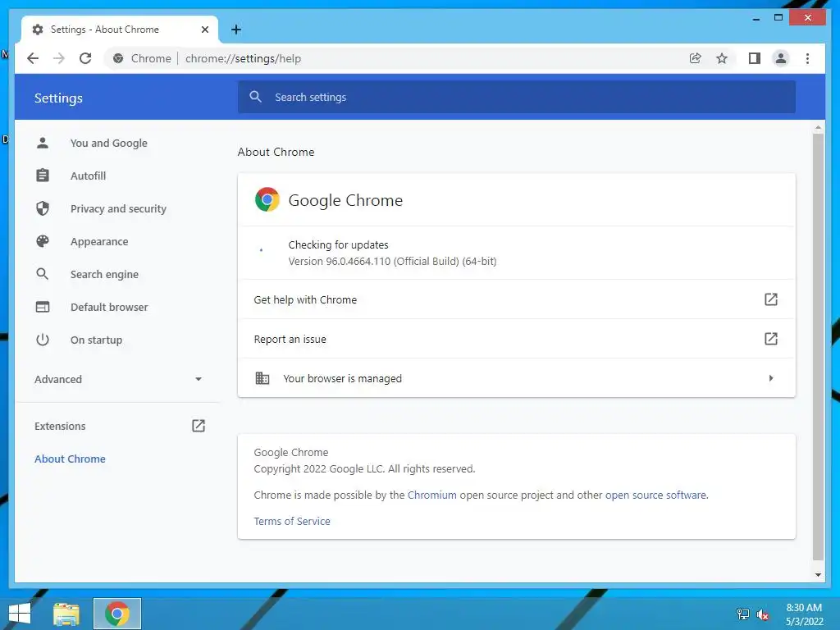Viewport: 840px width, 630px height.
Task: Click the clipboard icon beside Autofill
Action: 43,176
